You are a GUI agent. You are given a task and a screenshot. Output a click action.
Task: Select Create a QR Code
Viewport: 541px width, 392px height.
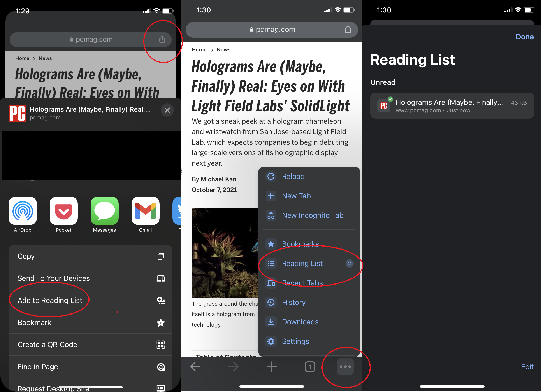(x=91, y=345)
